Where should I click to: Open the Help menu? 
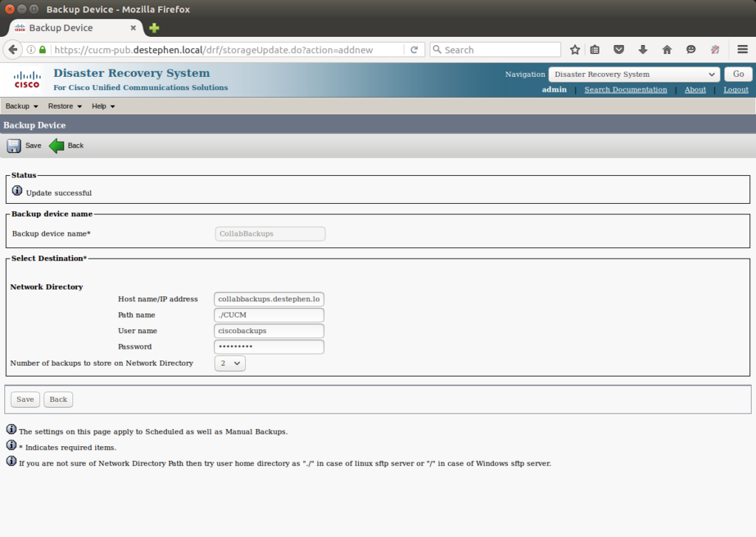pos(103,106)
